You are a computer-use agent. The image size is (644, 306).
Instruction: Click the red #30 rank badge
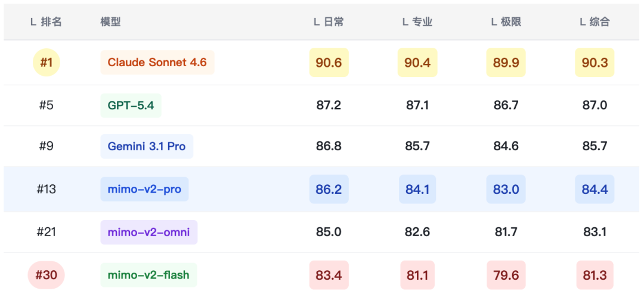pyautogui.click(x=46, y=275)
